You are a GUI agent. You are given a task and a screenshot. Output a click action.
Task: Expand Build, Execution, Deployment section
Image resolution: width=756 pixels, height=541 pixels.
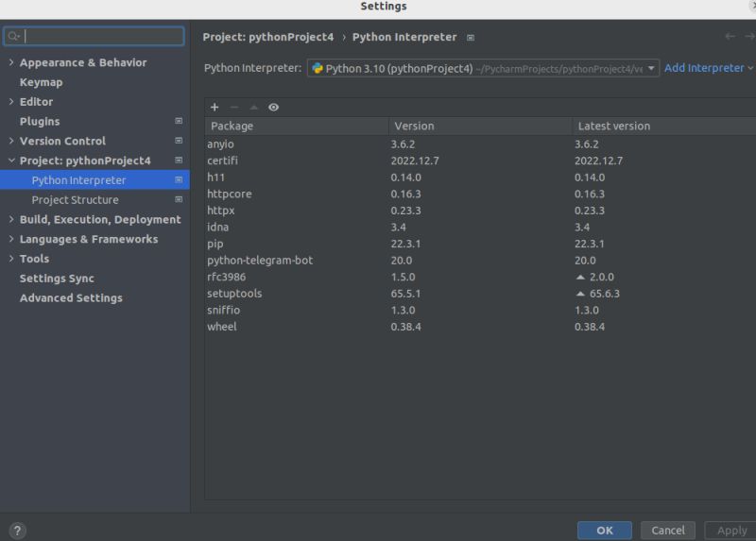11,219
